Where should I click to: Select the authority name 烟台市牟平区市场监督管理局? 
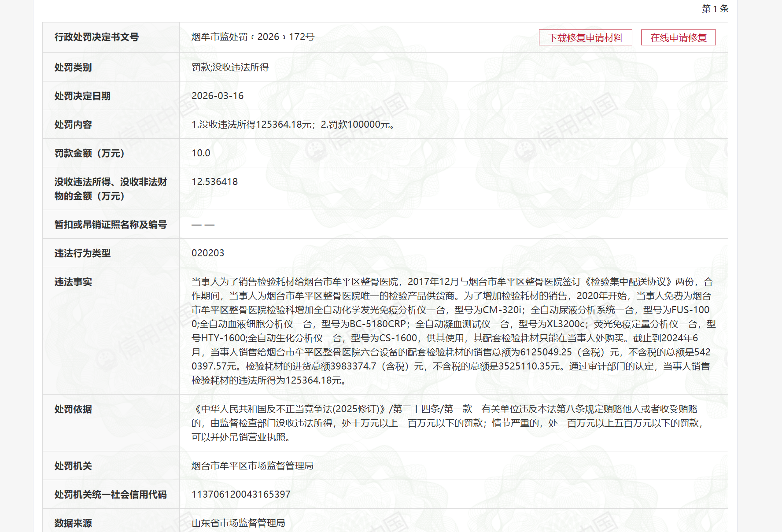click(x=252, y=466)
